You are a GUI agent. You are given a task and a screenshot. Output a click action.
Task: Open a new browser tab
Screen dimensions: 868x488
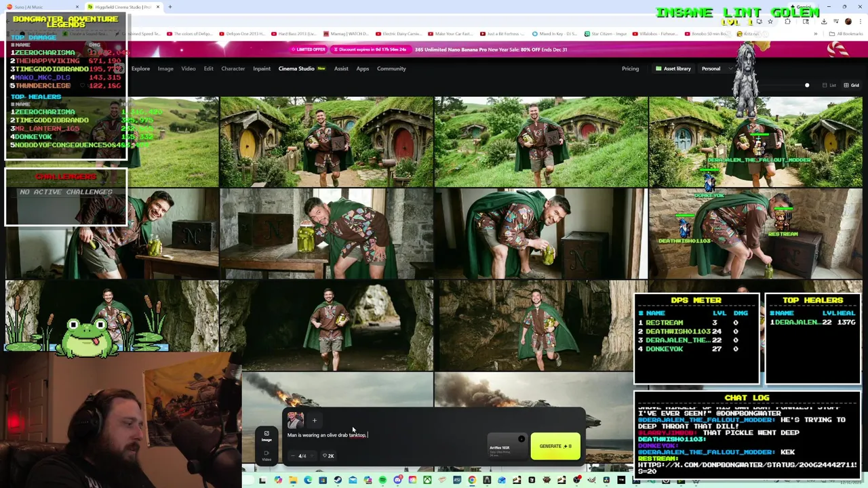coord(170,7)
